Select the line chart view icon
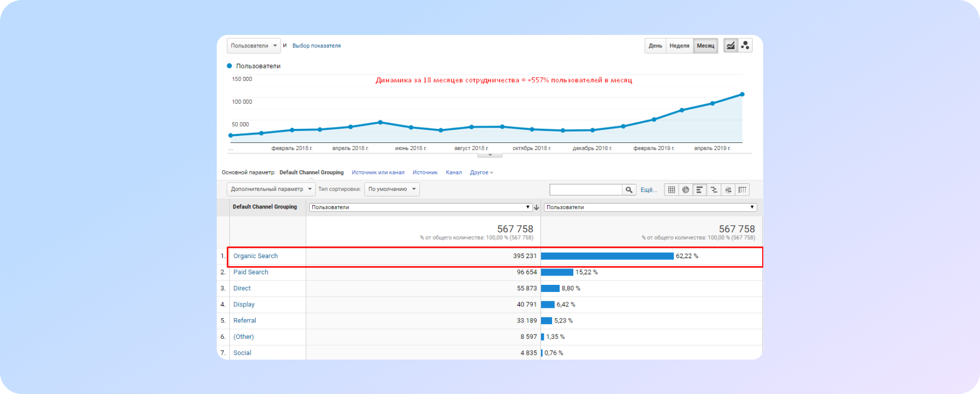Viewport: 980px width, 394px height. pos(730,46)
